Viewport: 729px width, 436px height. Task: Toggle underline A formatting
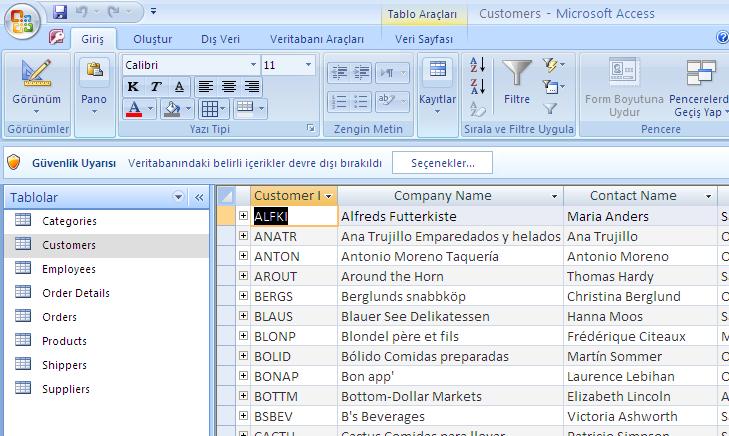pos(179,86)
